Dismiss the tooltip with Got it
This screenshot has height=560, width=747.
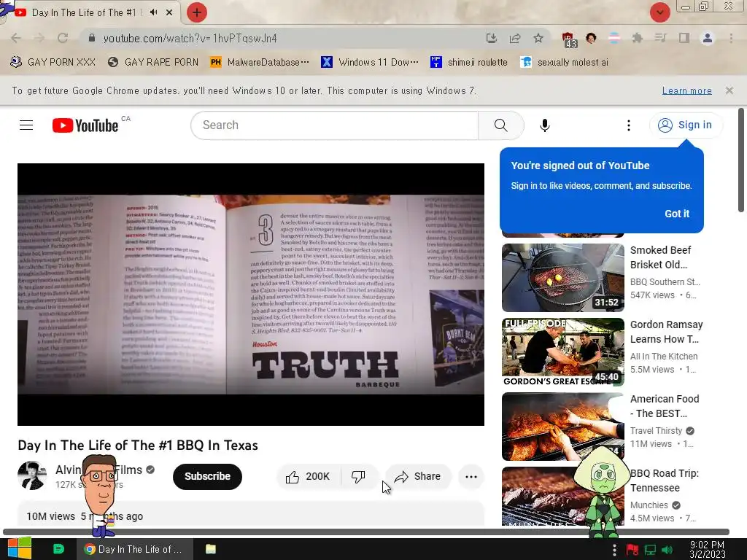(677, 214)
